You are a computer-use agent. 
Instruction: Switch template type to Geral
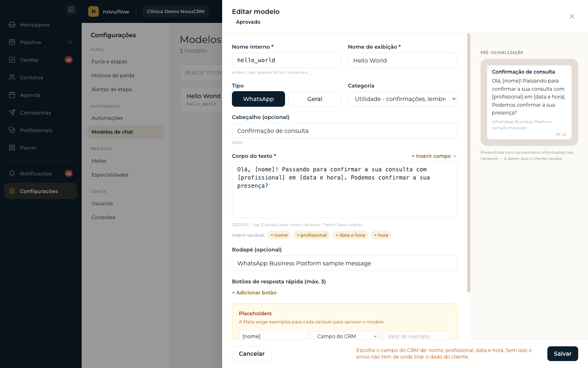pos(315,99)
